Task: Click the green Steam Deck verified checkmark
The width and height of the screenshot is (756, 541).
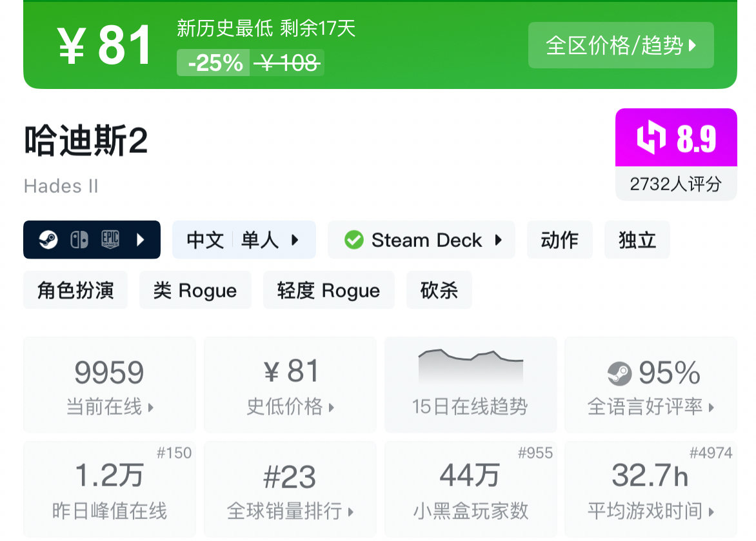Action: (353, 240)
